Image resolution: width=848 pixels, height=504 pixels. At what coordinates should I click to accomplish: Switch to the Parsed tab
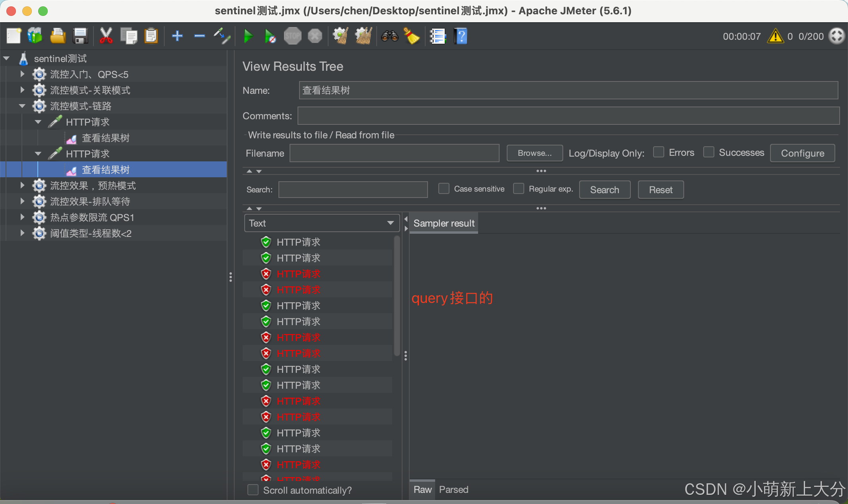pos(453,490)
